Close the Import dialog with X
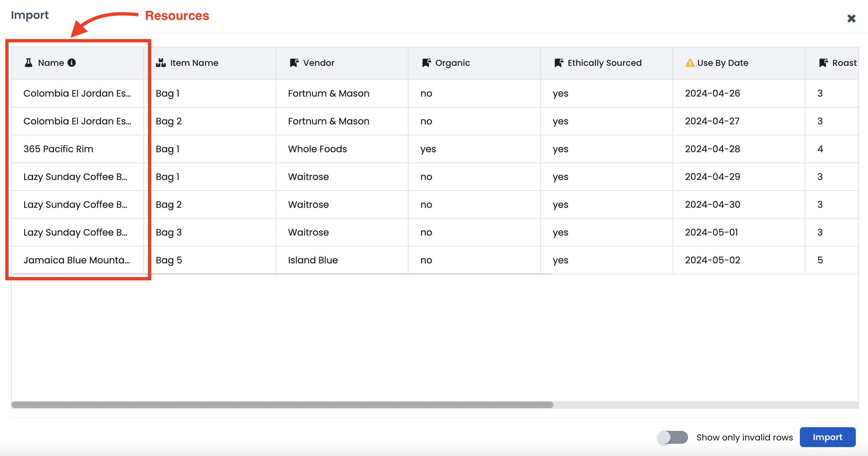The height and width of the screenshot is (456, 868). (x=851, y=19)
